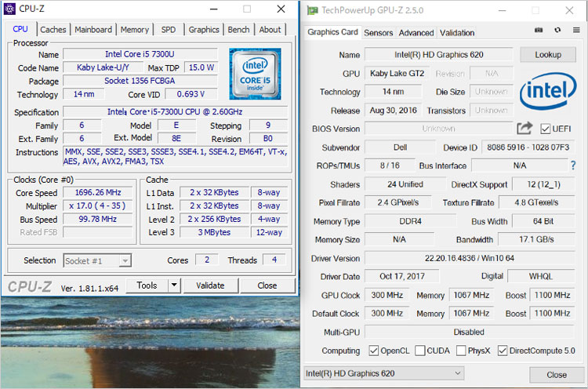Click the CPU-Z title bar icon
The image size is (588, 389).
tap(9, 9)
